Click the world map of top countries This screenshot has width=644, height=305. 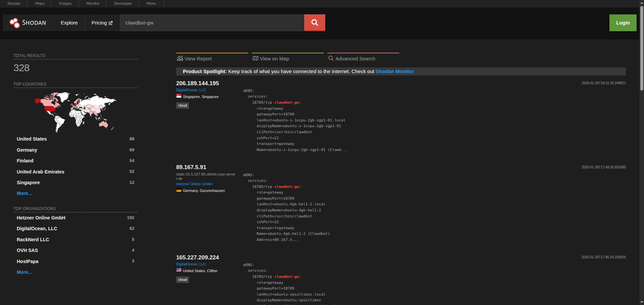click(x=76, y=111)
